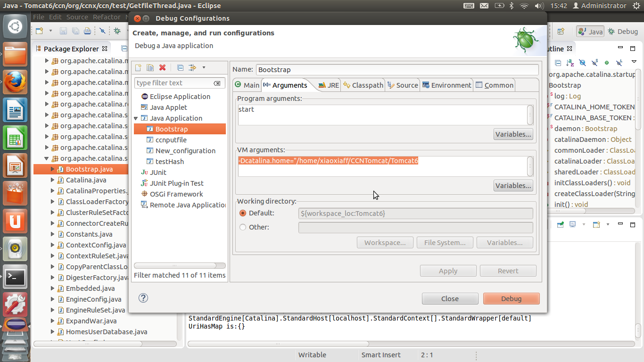644x362 pixels.
Task: Click Variables button under VM arguments
Action: pyautogui.click(x=513, y=186)
